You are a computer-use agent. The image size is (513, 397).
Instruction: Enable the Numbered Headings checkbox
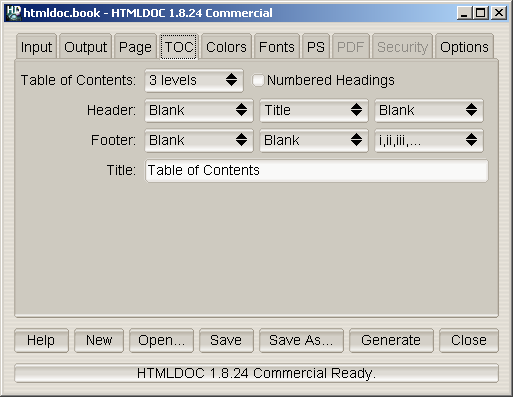[x=258, y=80]
